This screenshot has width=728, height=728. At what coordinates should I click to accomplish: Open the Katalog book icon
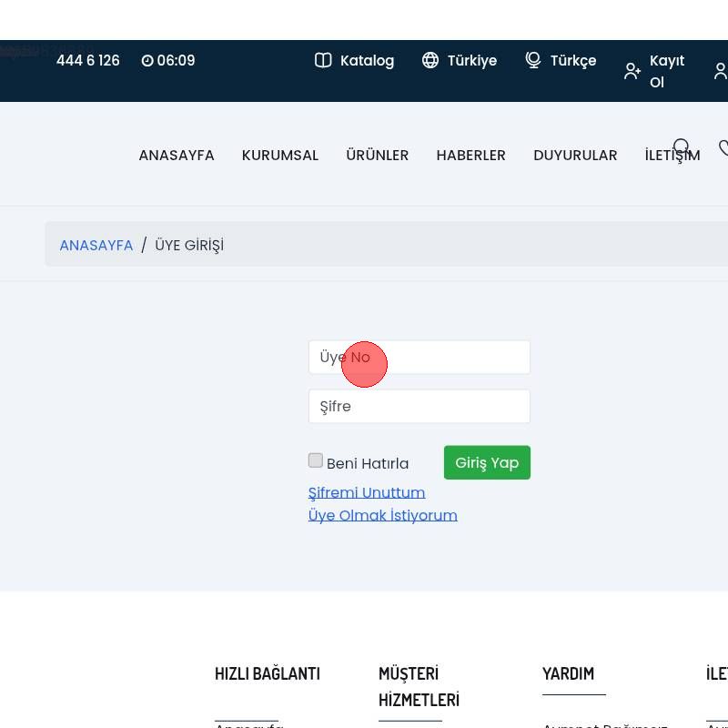coord(323,60)
